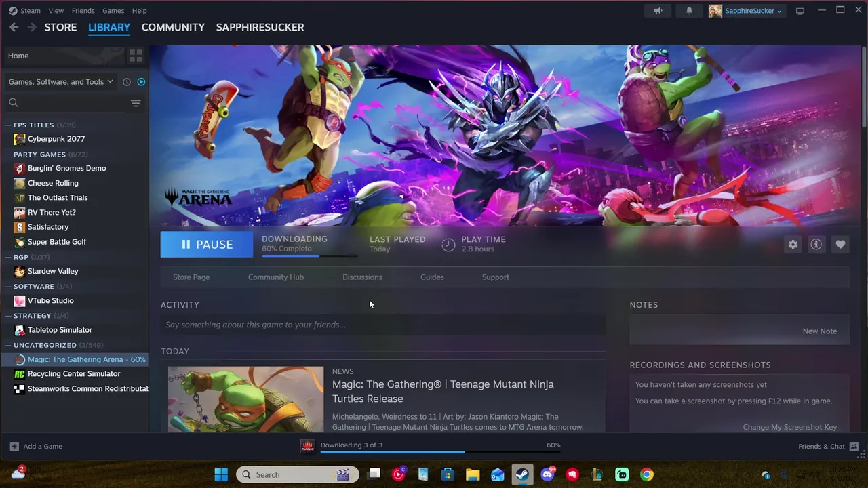Collapse the STRATEGY category
This screenshot has width=868, height=488.
[9, 316]
